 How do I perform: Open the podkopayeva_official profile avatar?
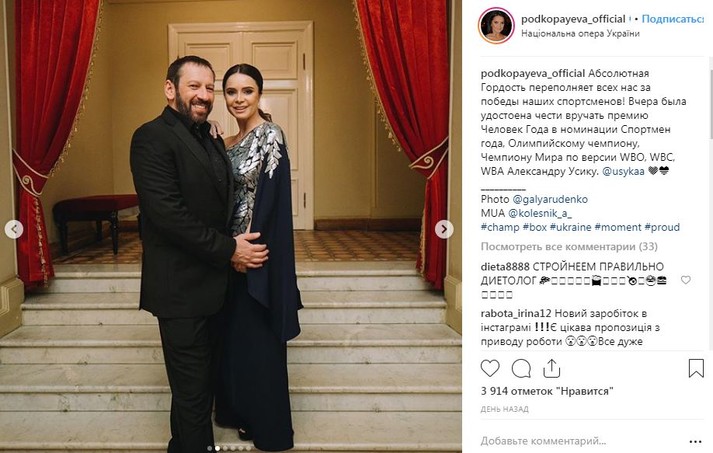click(496, 25)
